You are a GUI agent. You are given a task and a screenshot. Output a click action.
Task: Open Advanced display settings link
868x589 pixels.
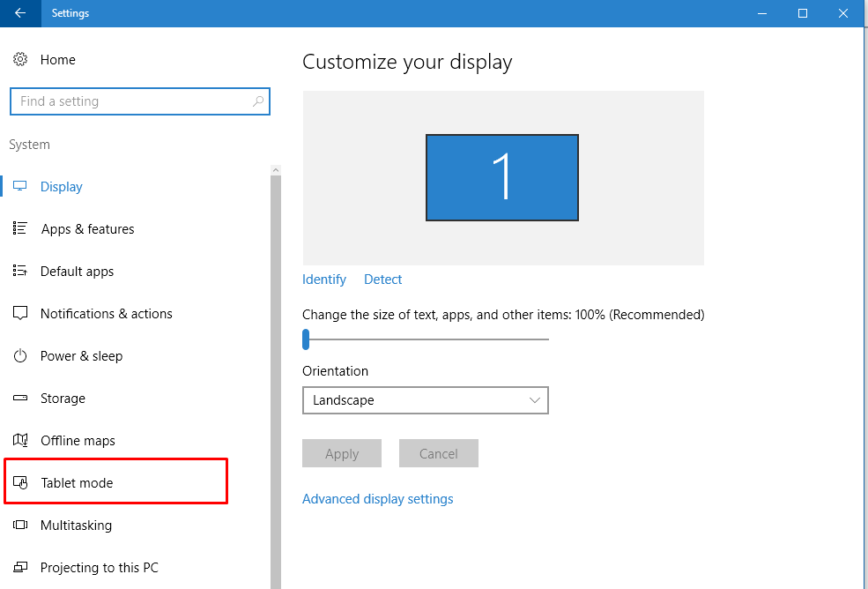click(x=377, y=499)
